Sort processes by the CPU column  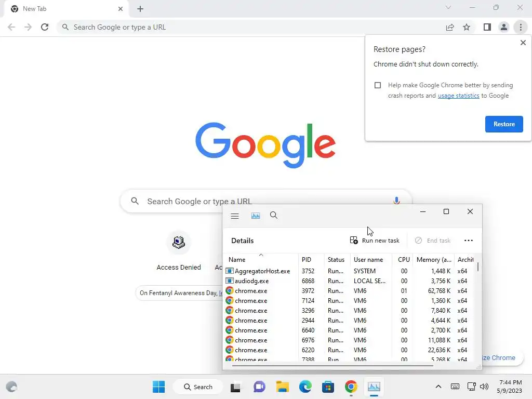pyautogui.click(x=404, y=260)
